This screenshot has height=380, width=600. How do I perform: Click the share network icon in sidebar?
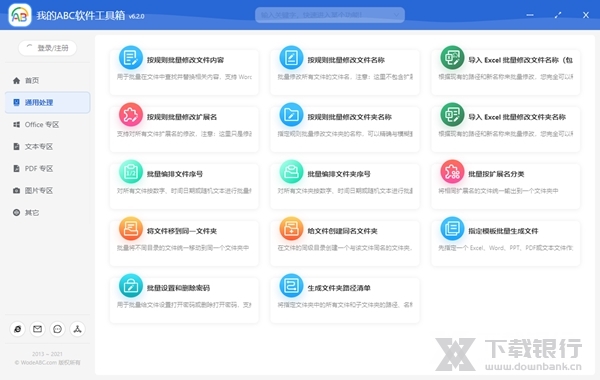(x=77, y=329)
